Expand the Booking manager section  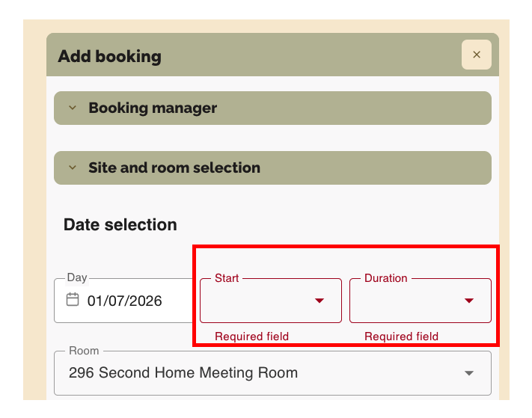tap(272, 108)
